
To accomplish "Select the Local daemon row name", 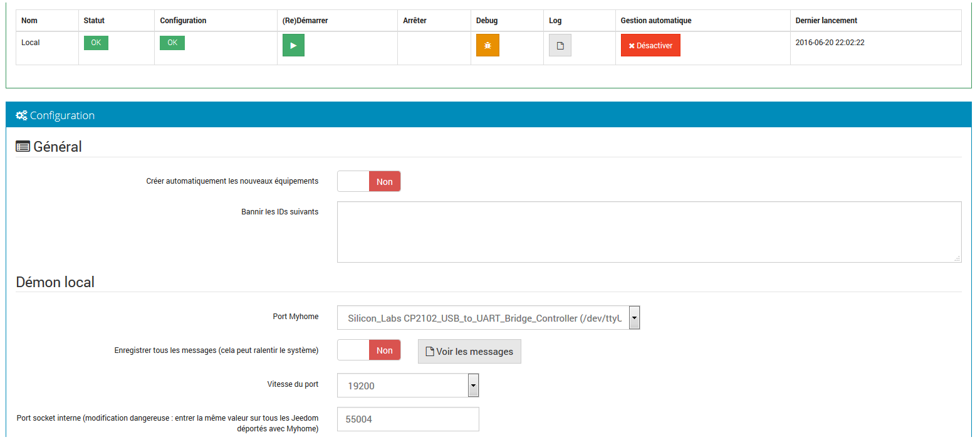I will (31, 43).
